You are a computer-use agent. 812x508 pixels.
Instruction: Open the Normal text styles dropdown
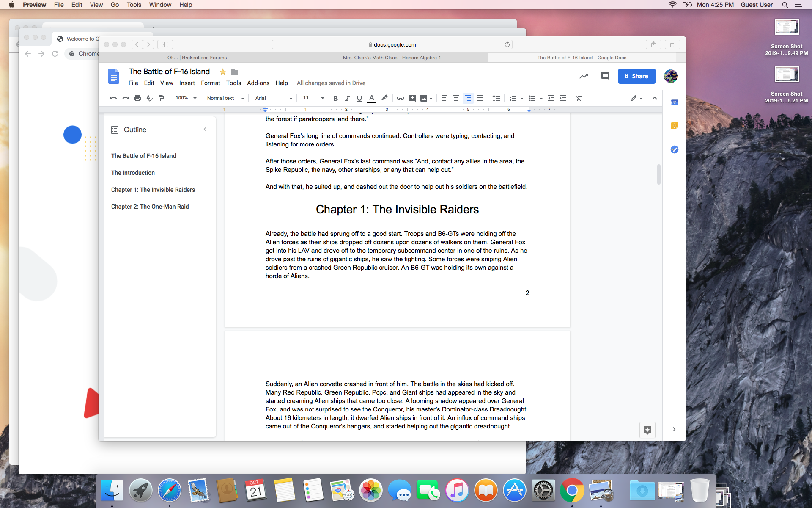click(225, 98)
